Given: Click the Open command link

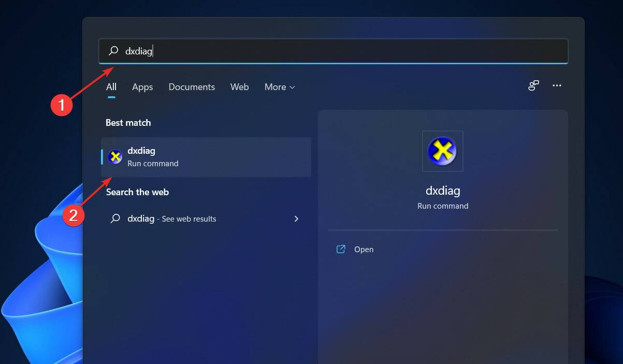Looking at the screenshot, I should [364, 249].
